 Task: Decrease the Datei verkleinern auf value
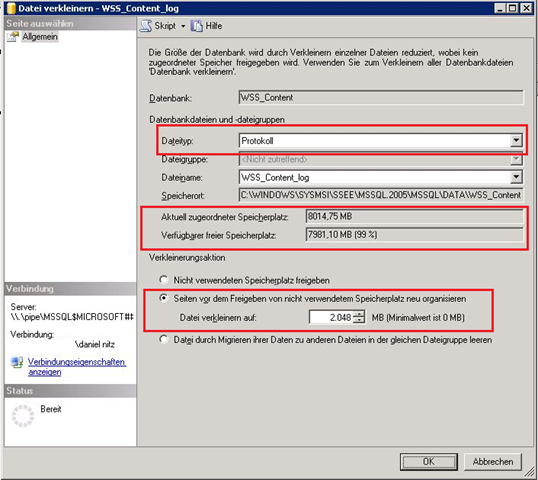pos(359,320)
